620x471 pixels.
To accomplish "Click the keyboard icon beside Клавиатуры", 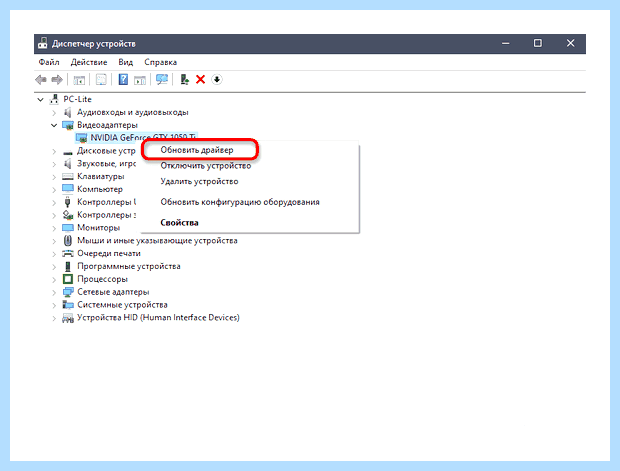I will [x=68, y=176].
